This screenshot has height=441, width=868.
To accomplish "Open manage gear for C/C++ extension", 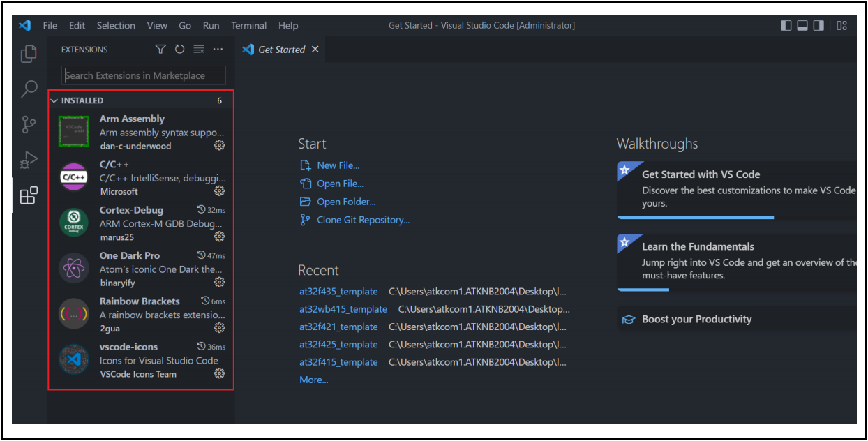I will (219, 190).
